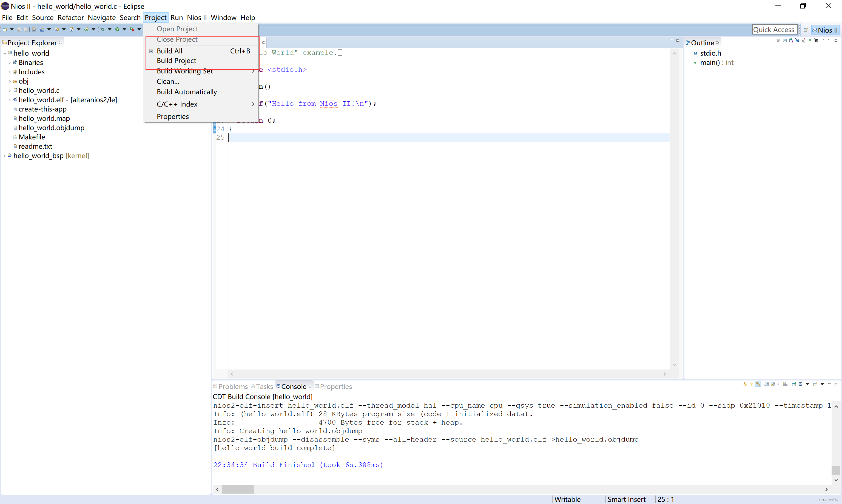The height and width of the screenshot is (504, 842).
Task: Click the New wizard toolbar icon
Action: coord(5,30)
